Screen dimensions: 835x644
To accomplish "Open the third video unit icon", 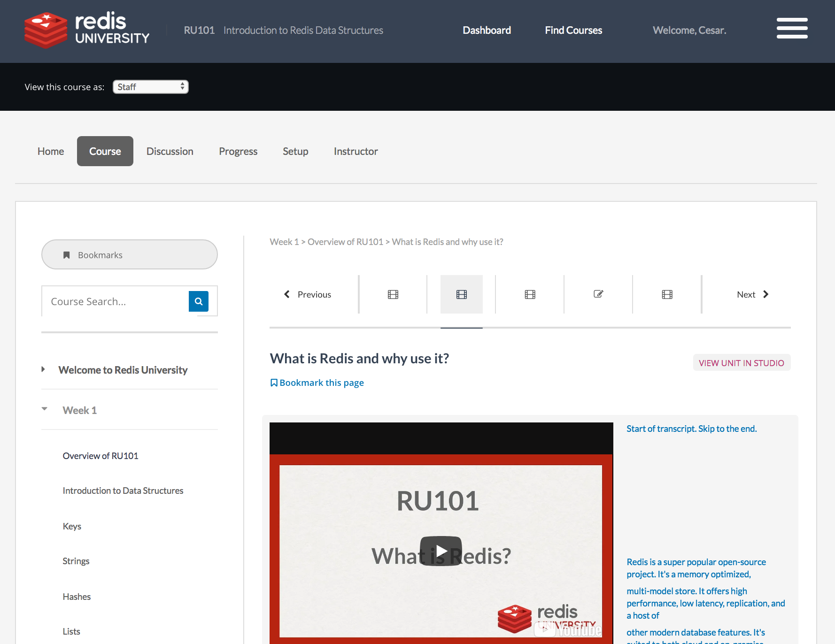I will pos(530,294).
